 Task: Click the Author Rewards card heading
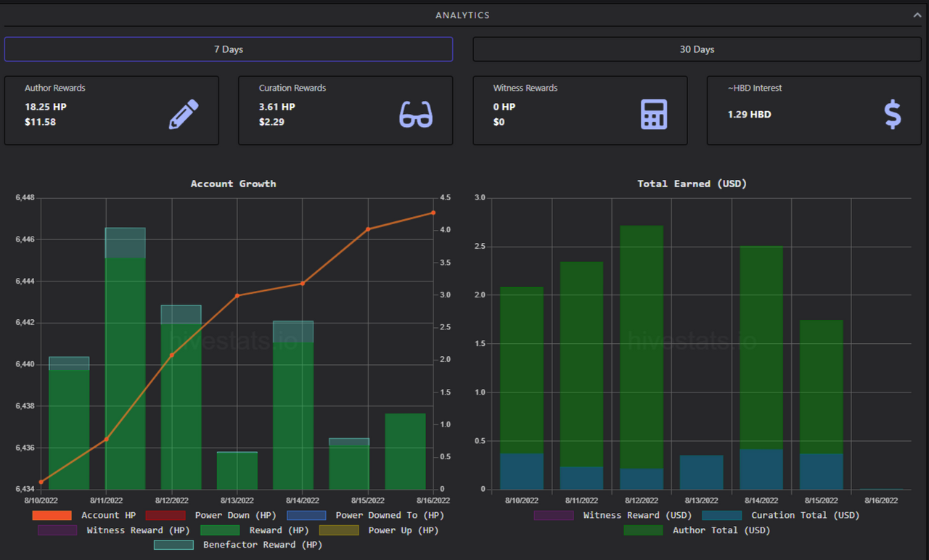point(55,88)
